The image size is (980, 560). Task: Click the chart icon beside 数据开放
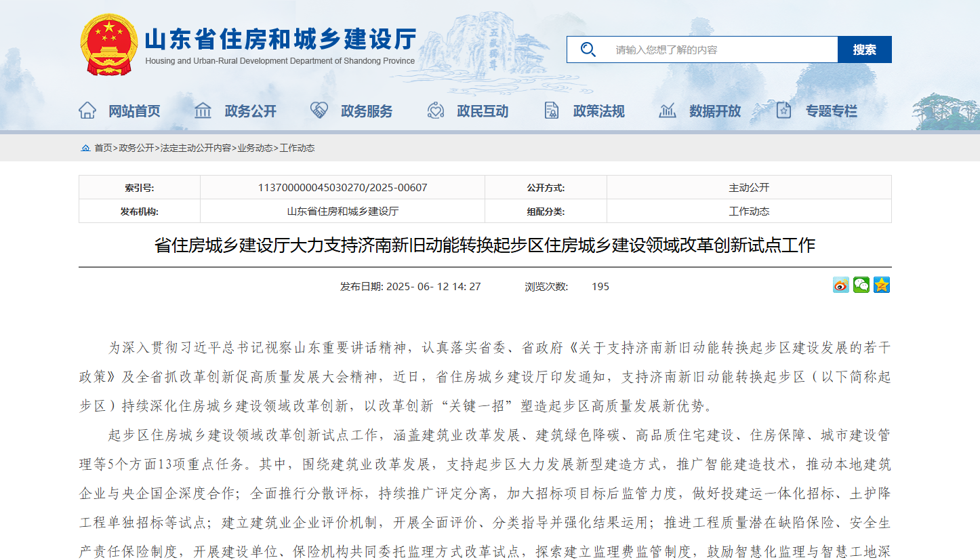pos(668,111)
